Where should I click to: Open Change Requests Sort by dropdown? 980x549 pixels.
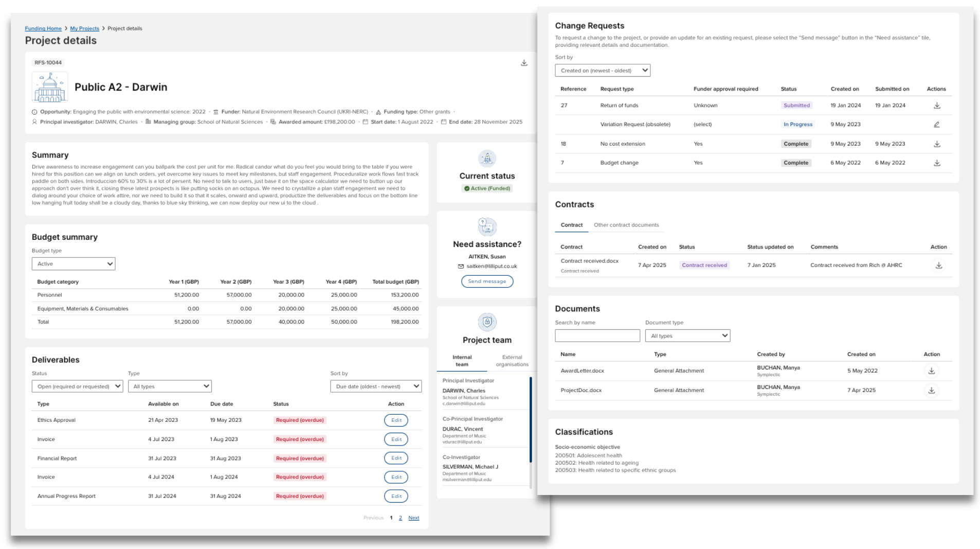pos(603,70)
